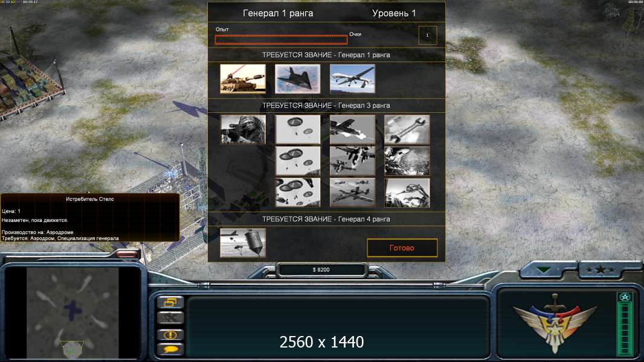Screen dimensions: 644x362
Task: Open the generals powers star button
Action: 601,270
